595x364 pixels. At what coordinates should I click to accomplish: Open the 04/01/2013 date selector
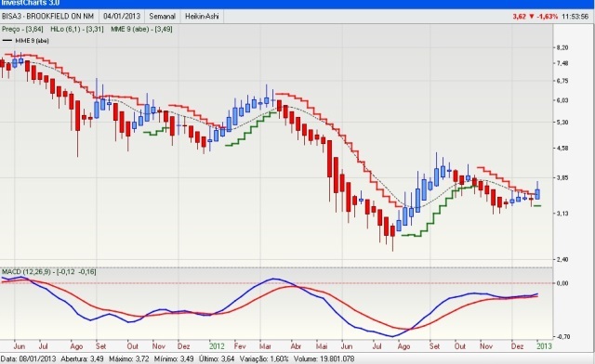click(x=122, y=17)
